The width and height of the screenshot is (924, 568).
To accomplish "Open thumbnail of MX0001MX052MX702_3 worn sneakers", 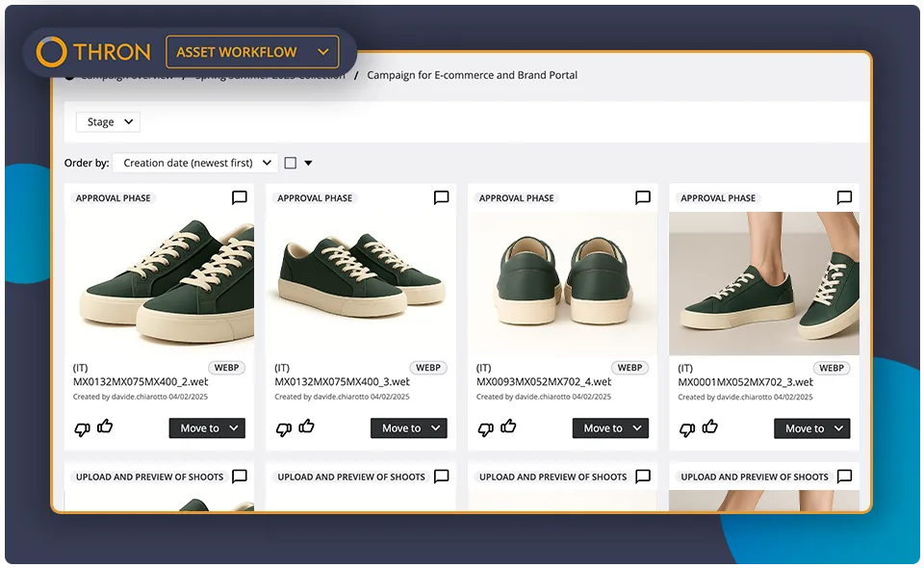I will [x=763, y=283].
